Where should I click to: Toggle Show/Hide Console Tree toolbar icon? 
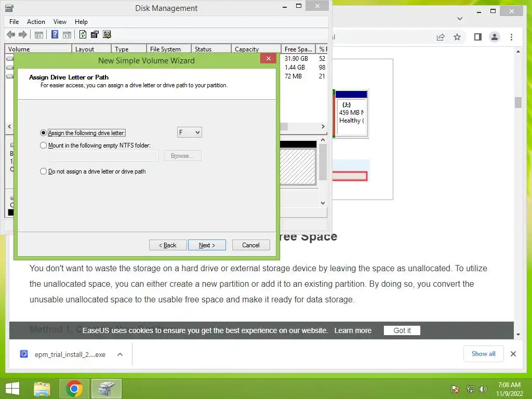click(x=39, y=35)
